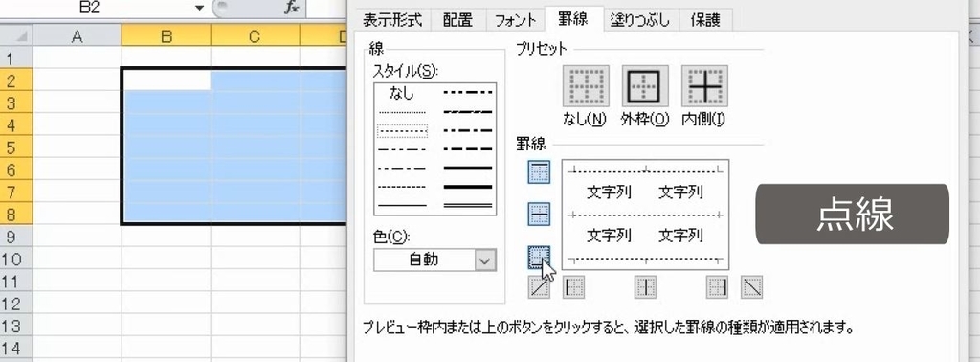Image resolution: width=980 pixels, height=362 pixels.
Task: Select row 12 header
Action: tap(16, 304)
